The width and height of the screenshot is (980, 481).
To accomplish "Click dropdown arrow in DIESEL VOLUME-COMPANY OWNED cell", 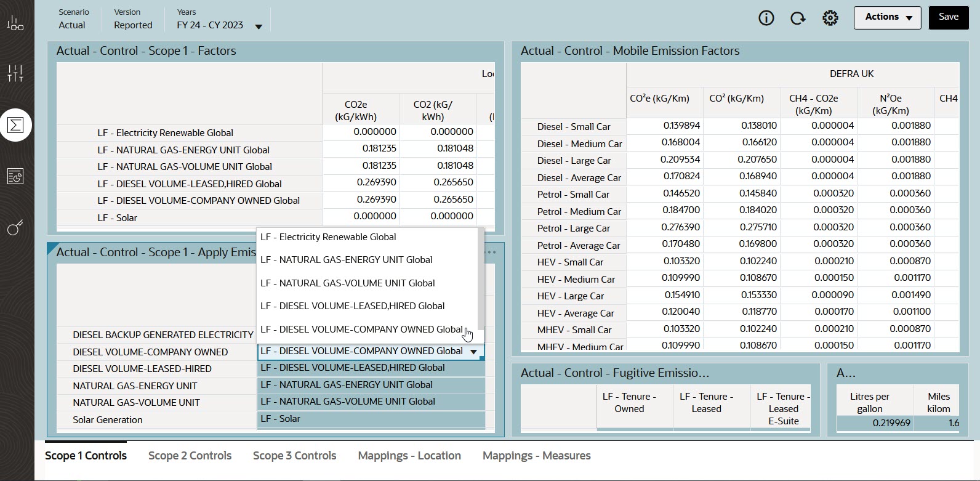I will coord(473,352).
